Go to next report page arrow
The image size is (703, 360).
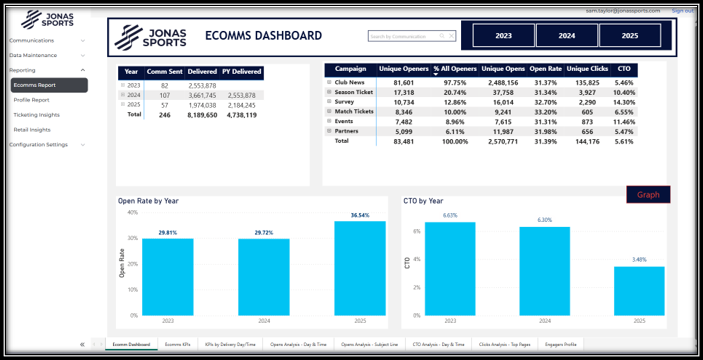tap(101, 344)
